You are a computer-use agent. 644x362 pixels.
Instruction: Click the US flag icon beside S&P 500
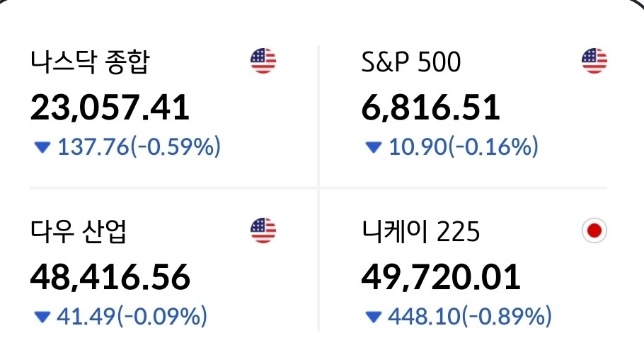pyautogui.click(x=594, y=62)
